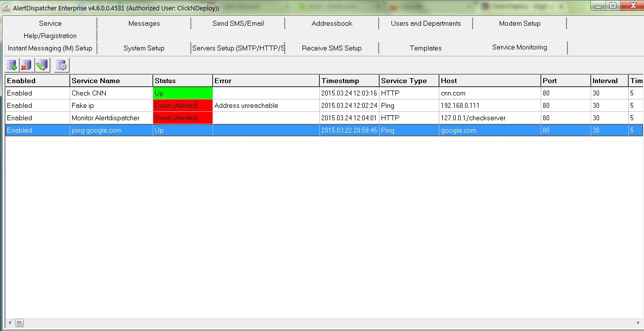Click the Service Type column header
This screenshot has width=644, height=331.
tap(409, 81)
